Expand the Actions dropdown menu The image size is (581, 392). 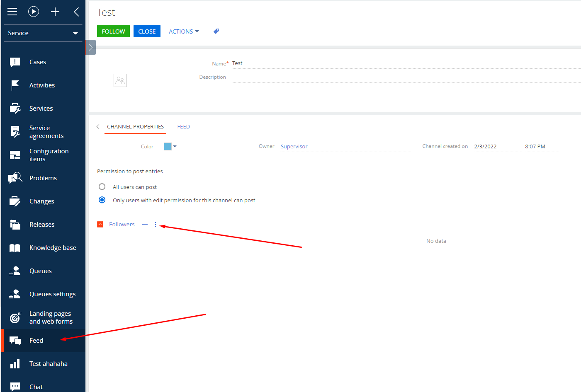coord(184,31)
